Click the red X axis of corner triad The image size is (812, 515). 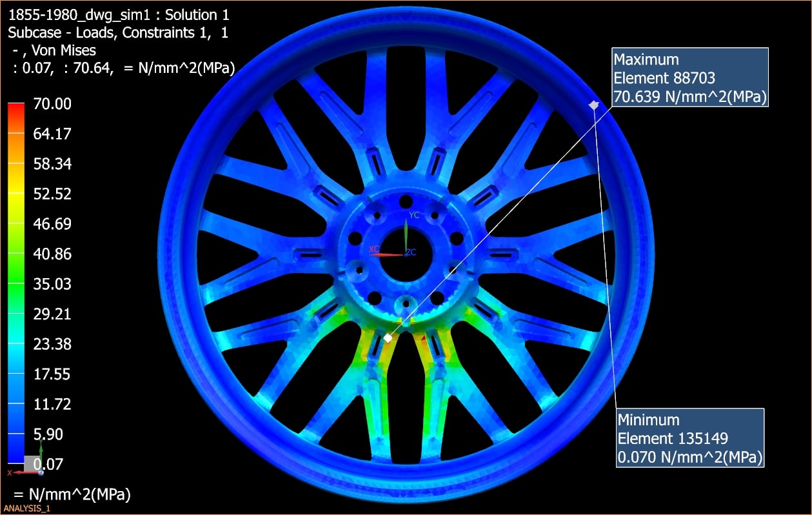[12, 473]
